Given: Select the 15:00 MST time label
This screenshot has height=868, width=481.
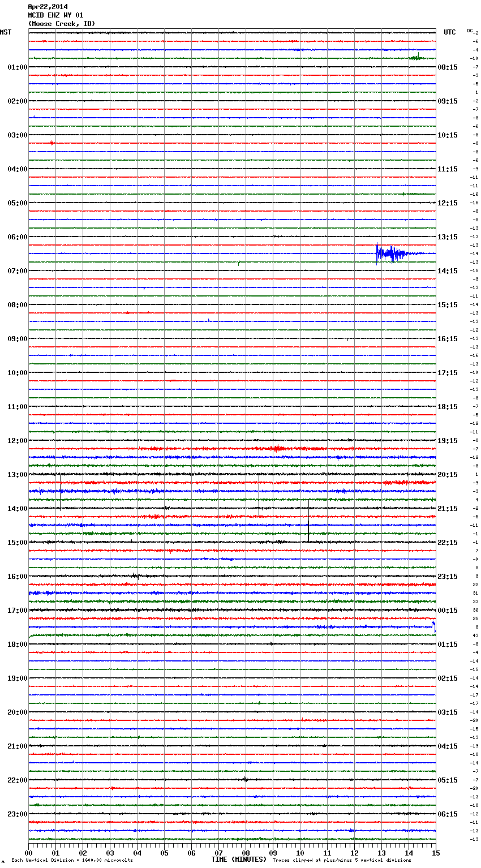Looking at the screenshot, I should [18, 543].
